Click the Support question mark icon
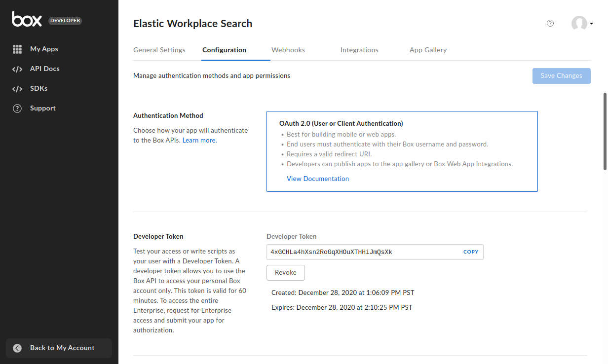Screen dimensions: 608x364 17,109
